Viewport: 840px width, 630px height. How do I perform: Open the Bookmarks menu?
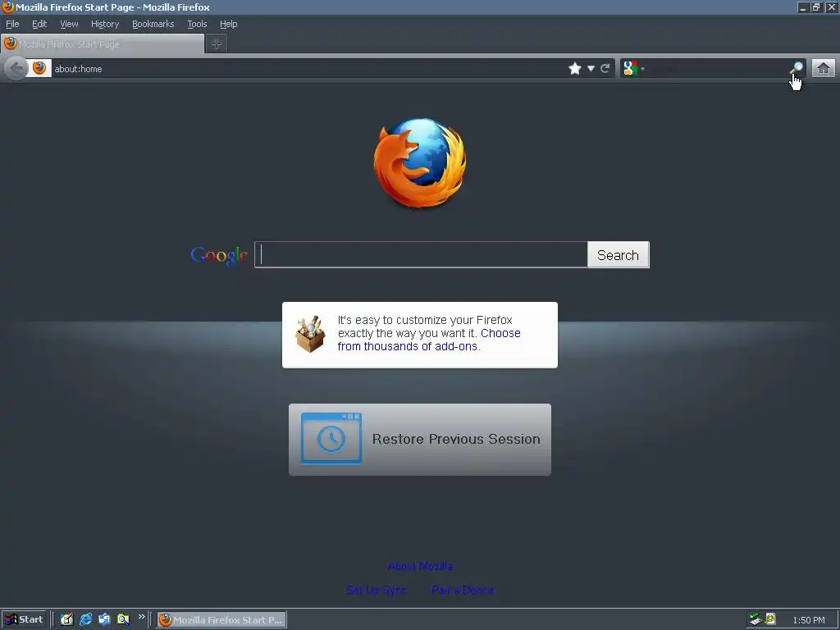click(153, 24)
